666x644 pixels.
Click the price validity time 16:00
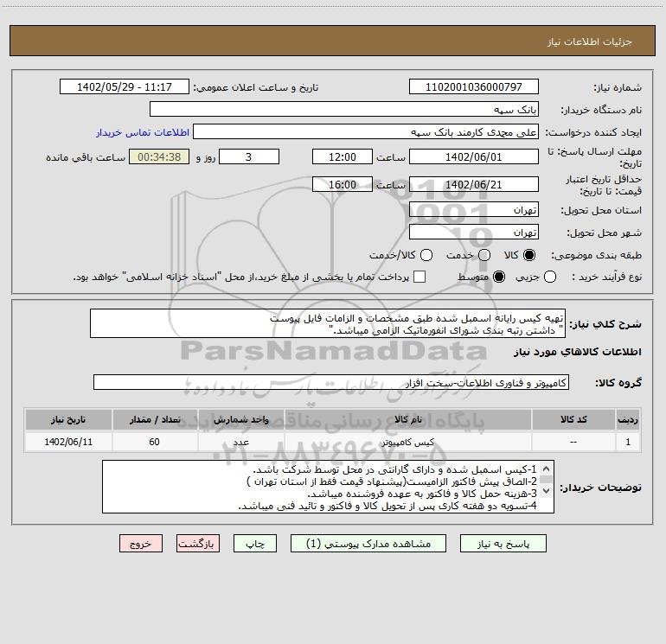pyautogui.click(x=343, y=184)
